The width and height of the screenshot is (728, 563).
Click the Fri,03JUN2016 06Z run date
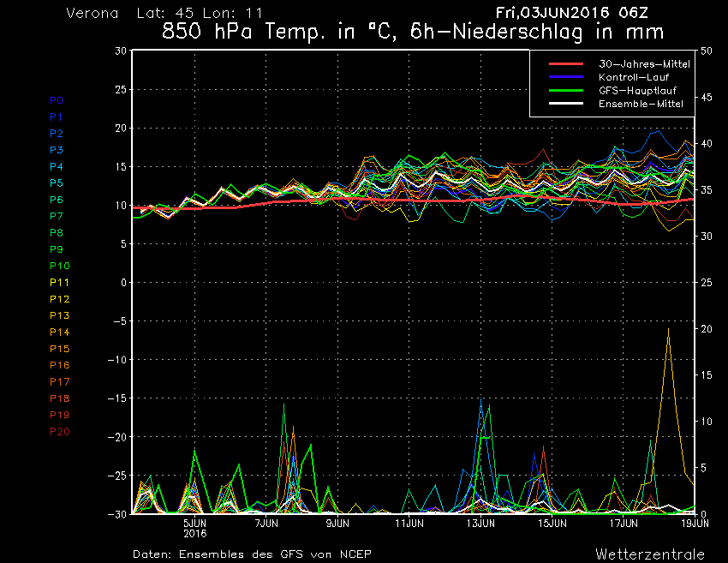pyautogui.click(x=571, y=13)
